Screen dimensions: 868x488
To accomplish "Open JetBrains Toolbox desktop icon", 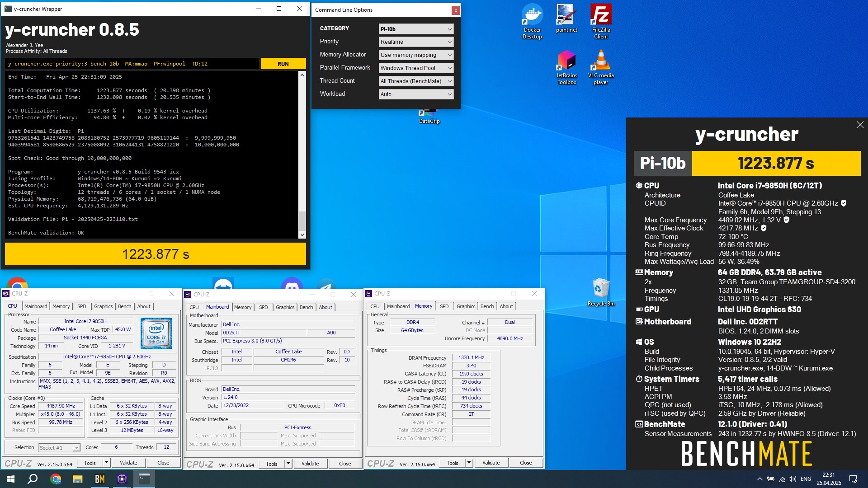I will (566, 68).
